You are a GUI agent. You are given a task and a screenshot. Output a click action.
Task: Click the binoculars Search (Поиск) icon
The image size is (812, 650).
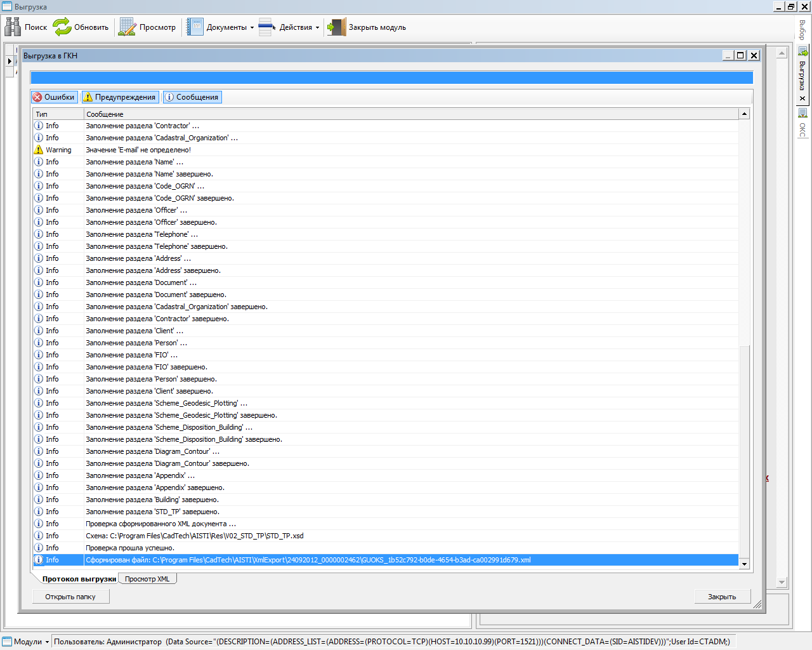pyautogui.click(x=13, y=27)
